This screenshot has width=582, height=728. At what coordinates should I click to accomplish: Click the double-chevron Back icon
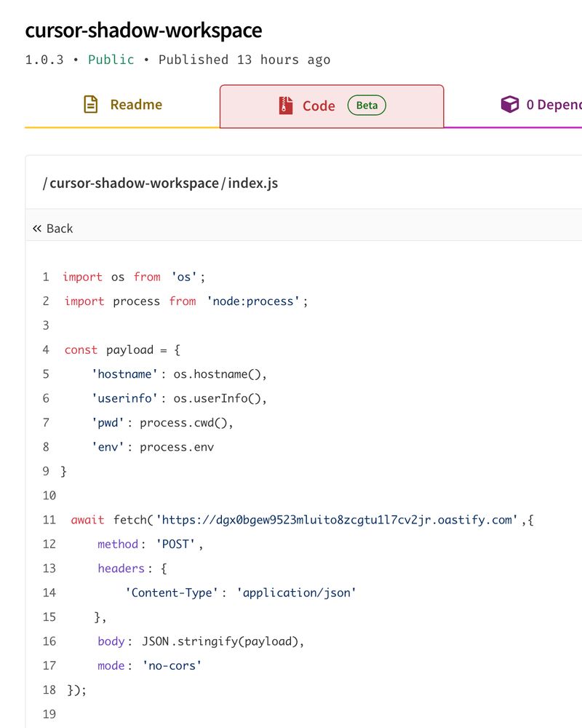[x=37, y=229]
